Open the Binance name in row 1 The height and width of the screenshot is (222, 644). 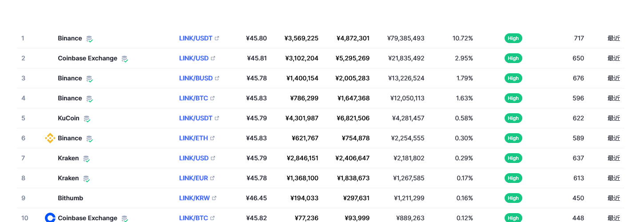[70, 38]
